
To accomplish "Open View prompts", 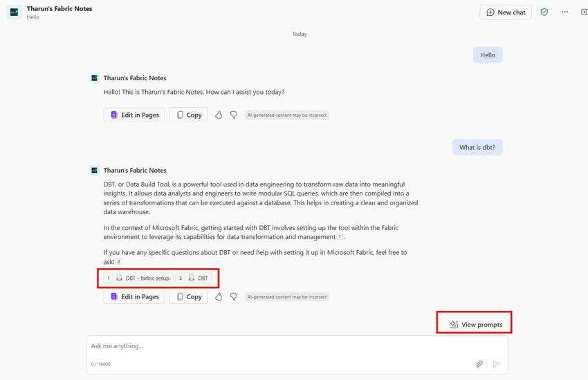I will 475,324.
